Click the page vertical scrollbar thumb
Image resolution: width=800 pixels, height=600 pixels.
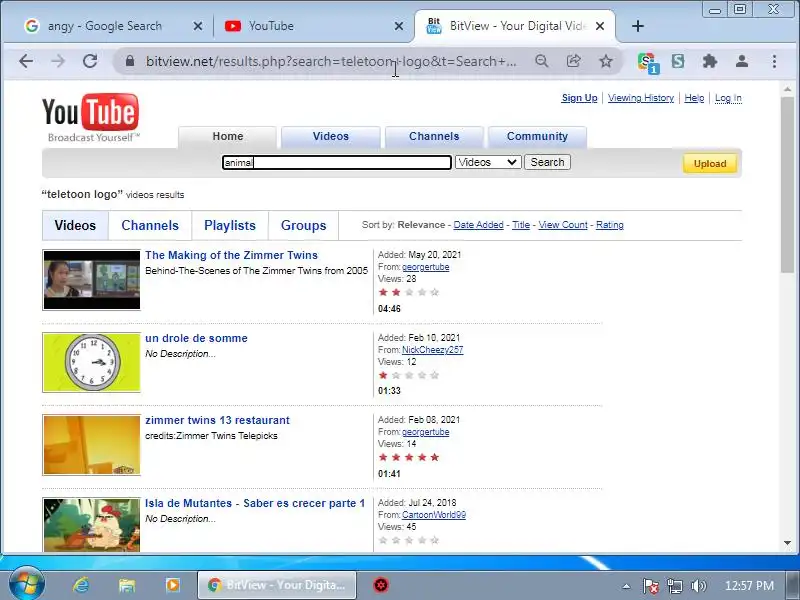(787, 184)
